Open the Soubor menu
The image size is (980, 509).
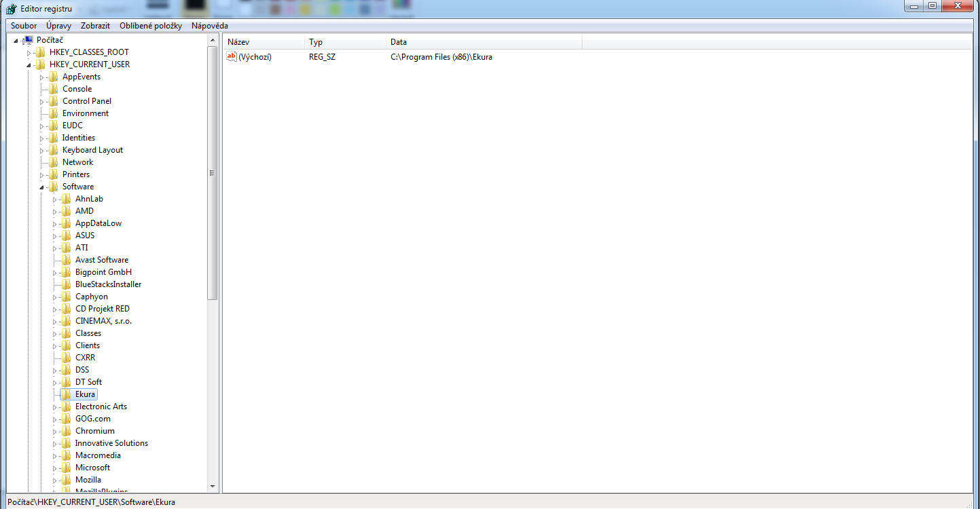[x=24, y=26]
